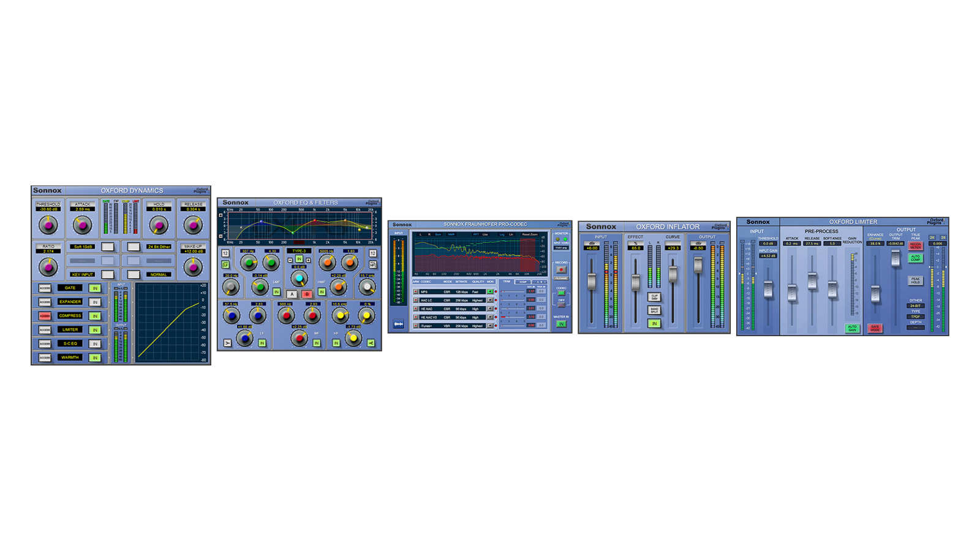This screenshot has height=551, width=980.
Task: Click the Inflator Curve fader
Action: 673,274
